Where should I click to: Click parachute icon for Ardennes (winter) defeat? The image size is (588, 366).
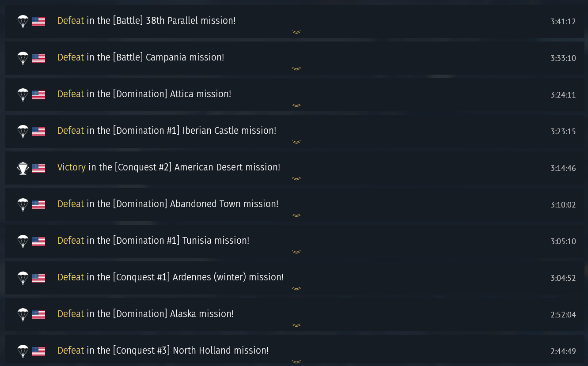[23, 278]
